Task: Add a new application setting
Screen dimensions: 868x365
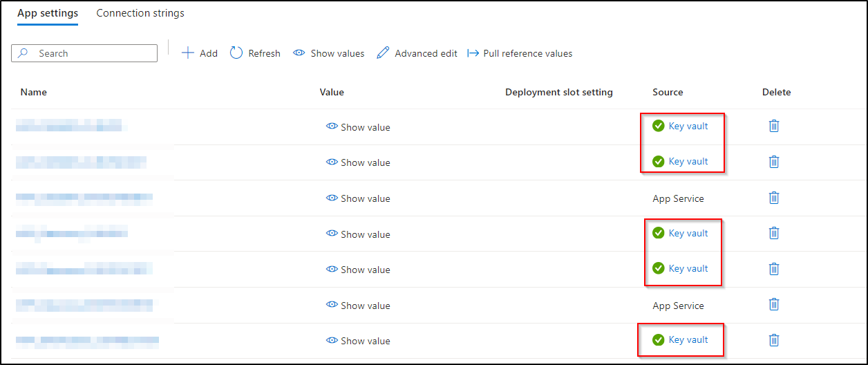Action: (x=200, y=53)
